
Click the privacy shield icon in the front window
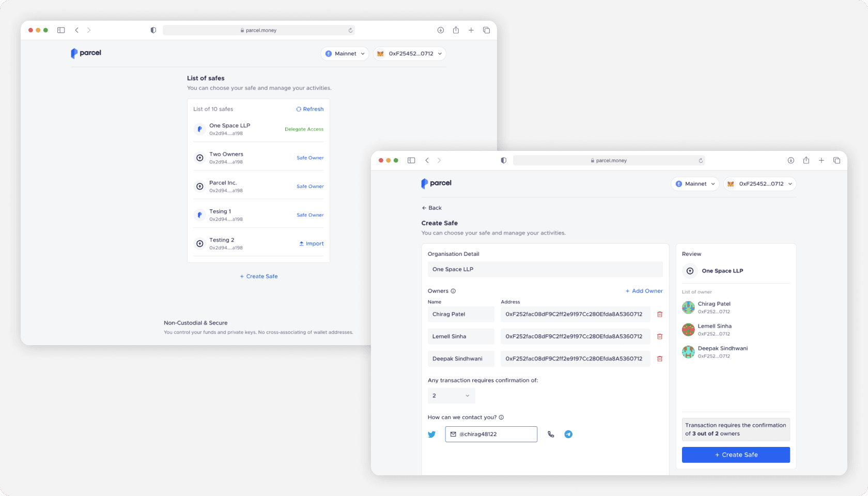click(x=504, y=160)
